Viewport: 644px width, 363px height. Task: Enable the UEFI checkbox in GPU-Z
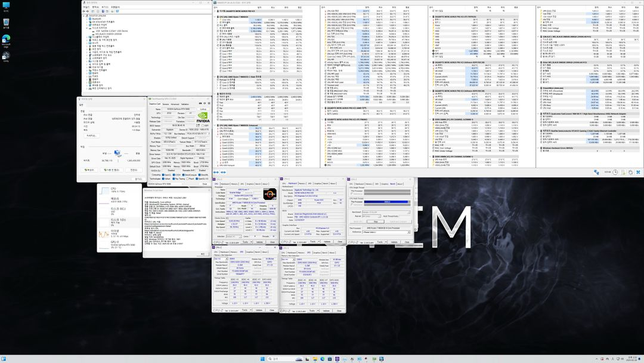(203, 125)
